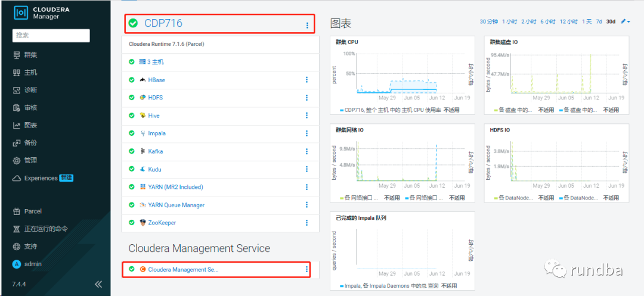This screenshot has width=644, height=296.
Task: Open the YARN (MR2 Included) actions menu
Action: click(x=307, y=187)
